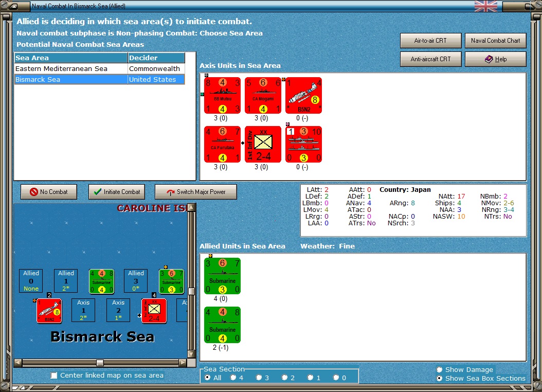
Task: Click the Allied 3 sea box
Action: pos(136,281)
